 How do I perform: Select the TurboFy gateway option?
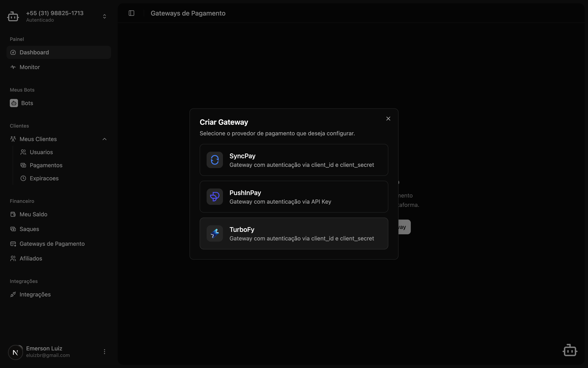point(294,233)
